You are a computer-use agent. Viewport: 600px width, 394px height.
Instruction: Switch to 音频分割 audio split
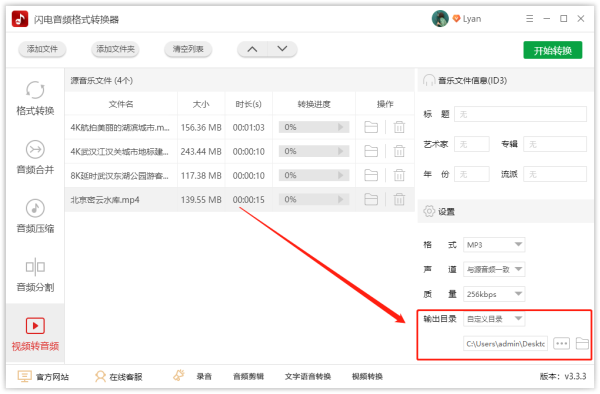(x=35, y=275)
